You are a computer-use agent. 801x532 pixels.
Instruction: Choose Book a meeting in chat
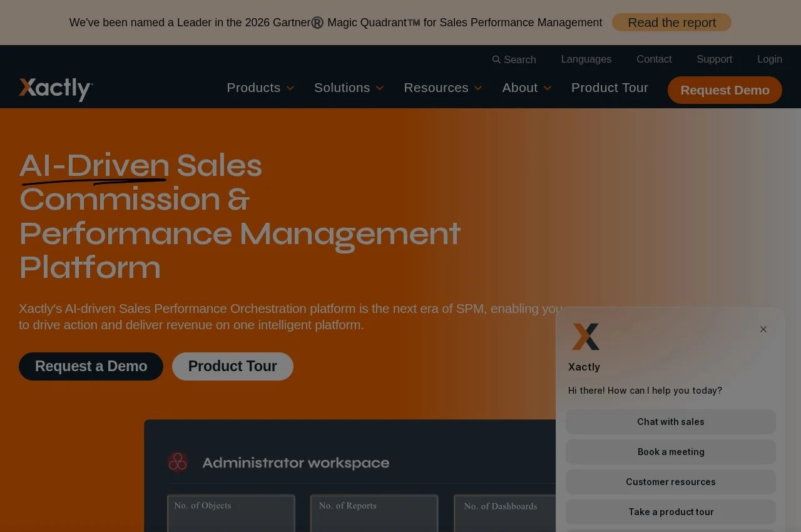671,452
